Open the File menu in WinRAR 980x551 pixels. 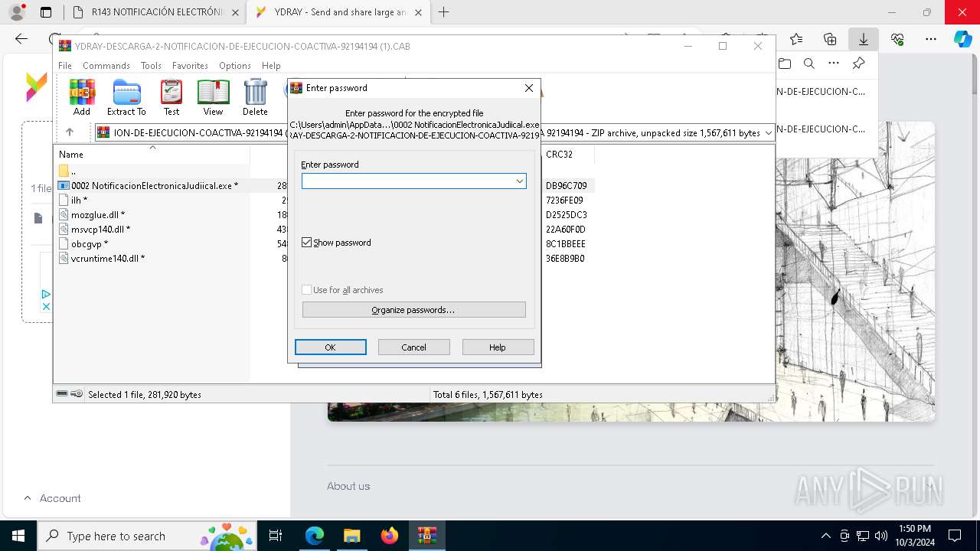click(x=65, y=66)
